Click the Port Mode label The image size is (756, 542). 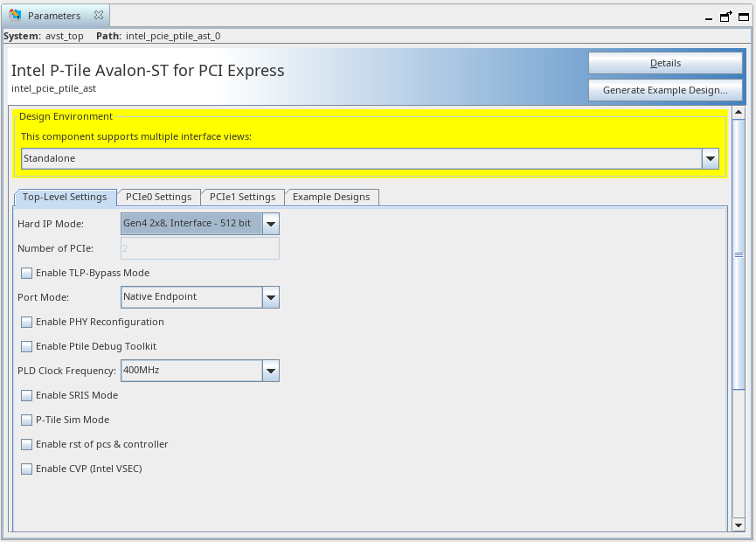(x=44, y=297)
